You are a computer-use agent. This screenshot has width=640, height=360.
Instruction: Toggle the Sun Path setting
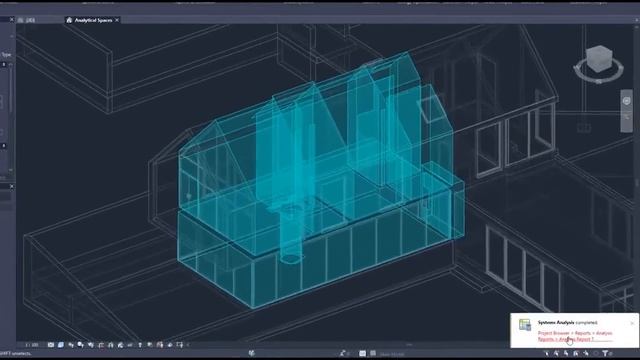(71, 345)
